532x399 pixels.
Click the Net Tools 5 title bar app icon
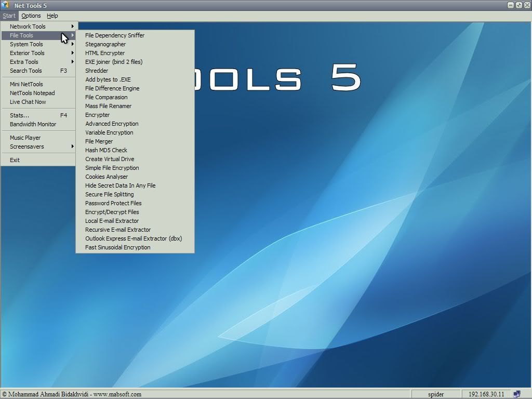pyautogui.click(x=5, y=5)
